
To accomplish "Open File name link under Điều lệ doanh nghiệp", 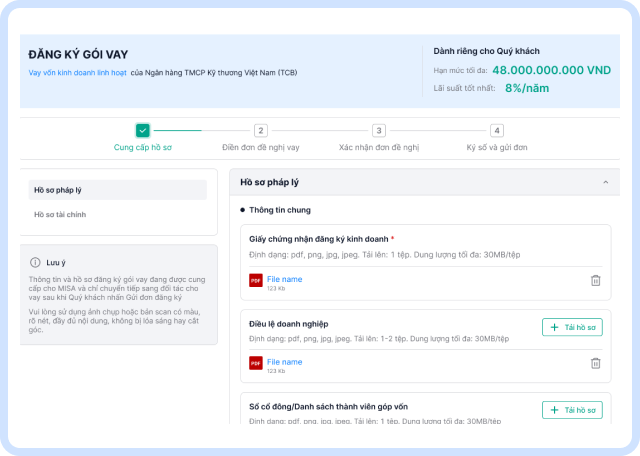I will click(284, 361).
